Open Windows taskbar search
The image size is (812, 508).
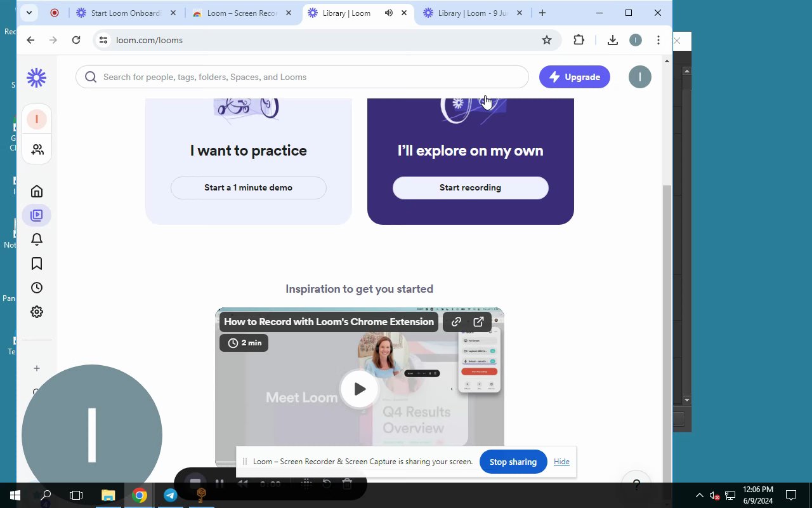click(46, 495)
